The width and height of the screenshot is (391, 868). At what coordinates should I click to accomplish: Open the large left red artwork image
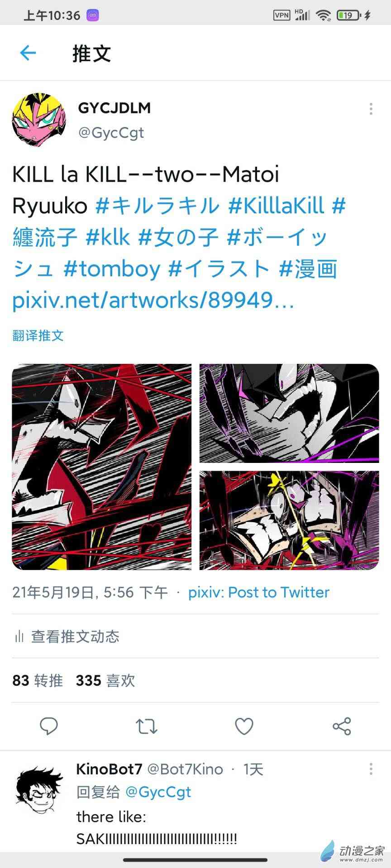point(102,467)
